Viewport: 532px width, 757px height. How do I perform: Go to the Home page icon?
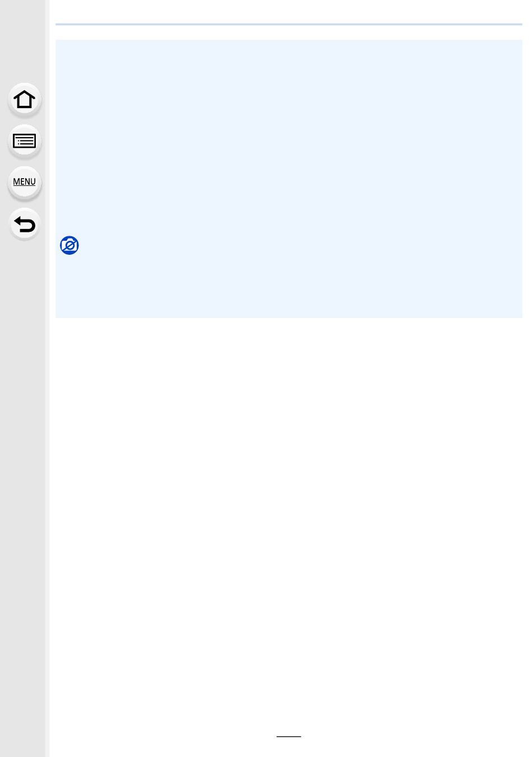click(24, 100)
